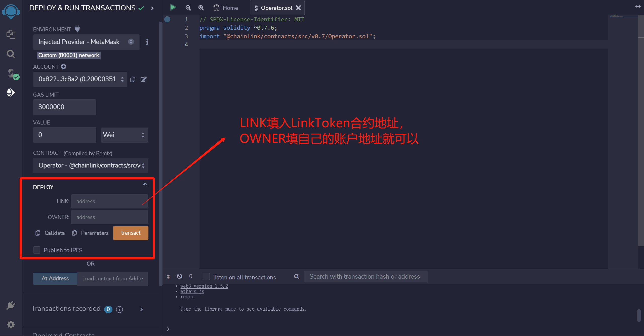Click the sign message edit icon

pos(143,79)
